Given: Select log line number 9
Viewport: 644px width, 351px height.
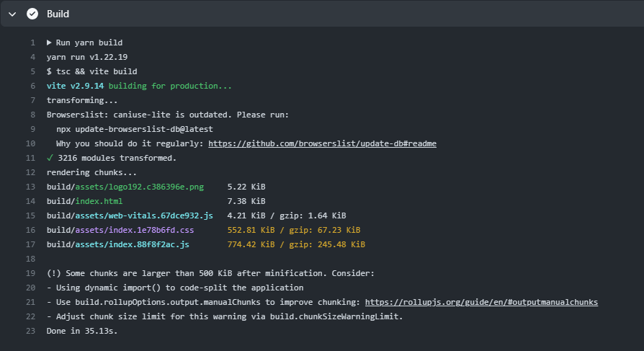Looking at the screenshot, I should [32, 129].
